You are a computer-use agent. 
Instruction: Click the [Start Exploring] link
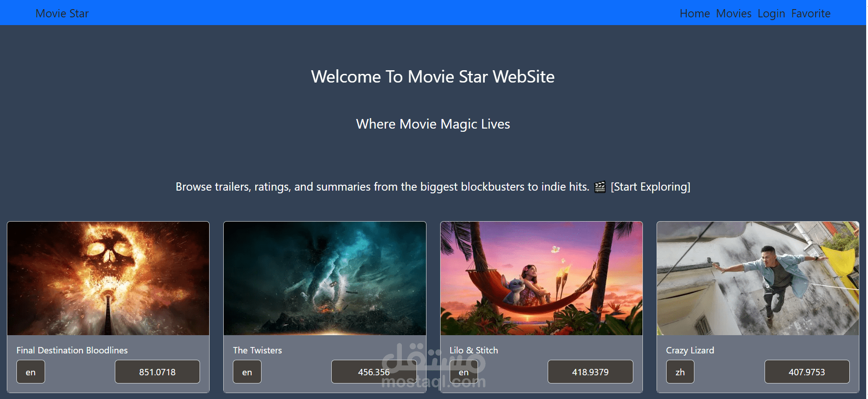[650, 187]
